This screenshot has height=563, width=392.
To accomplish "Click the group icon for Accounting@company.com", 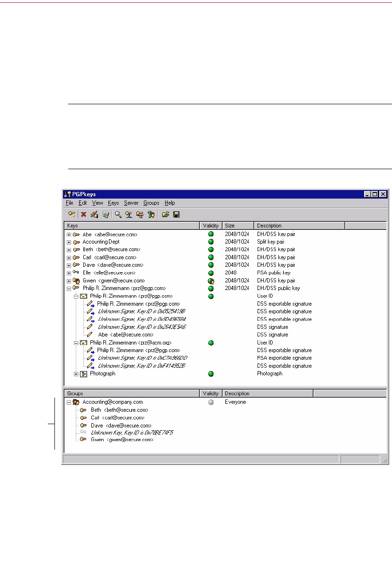I will click(76, 402).
